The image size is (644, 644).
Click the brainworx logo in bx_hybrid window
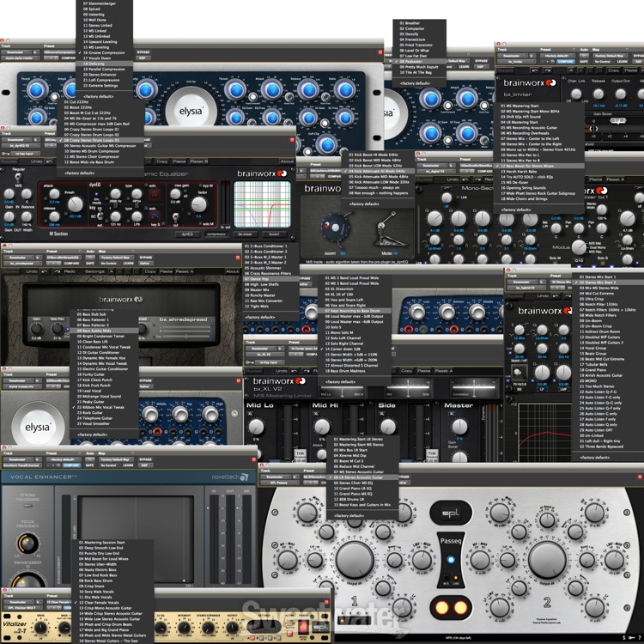(544, 311)
